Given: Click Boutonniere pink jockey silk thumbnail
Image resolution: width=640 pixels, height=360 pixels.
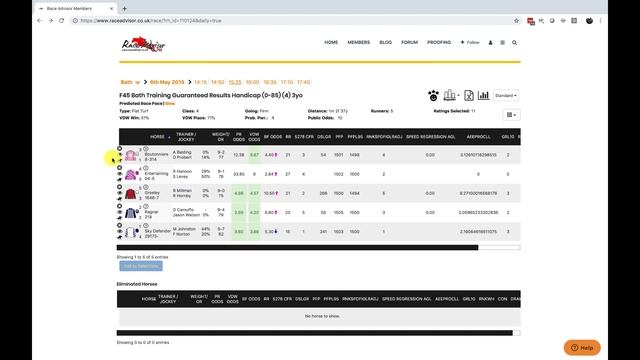Looking at the screenshot, I should coord(131,155).
